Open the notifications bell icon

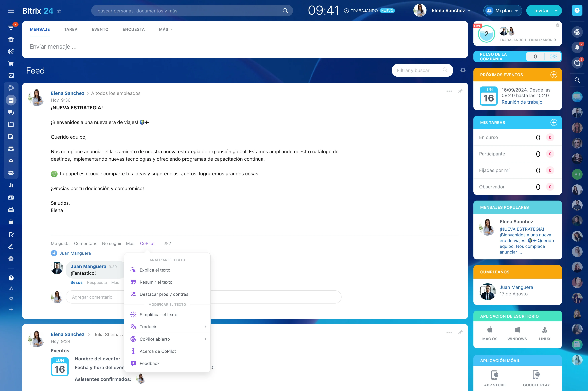click(577, 47)
